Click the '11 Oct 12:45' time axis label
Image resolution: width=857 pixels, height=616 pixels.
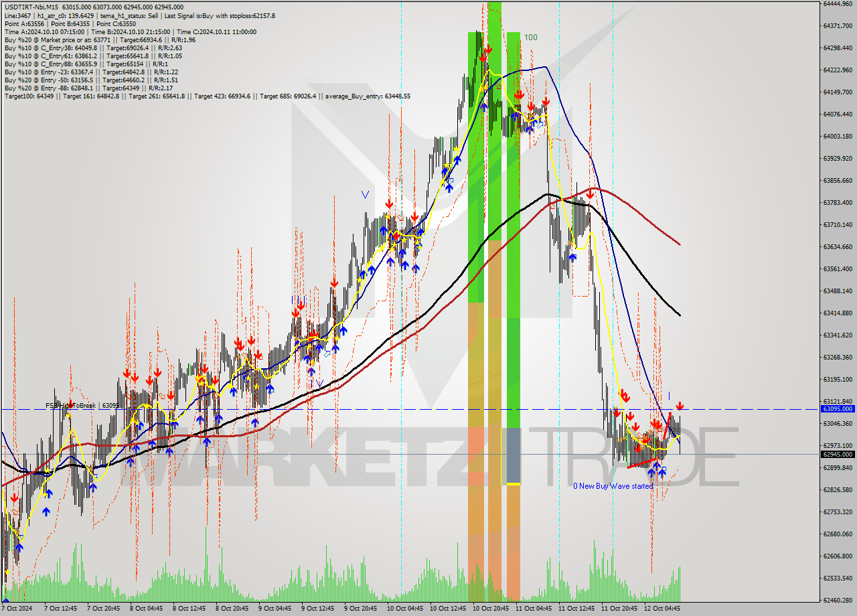point(575,609)
